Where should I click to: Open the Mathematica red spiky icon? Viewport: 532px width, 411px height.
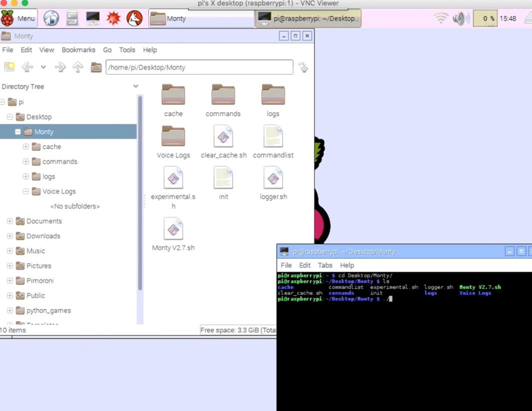click(113, 19)
